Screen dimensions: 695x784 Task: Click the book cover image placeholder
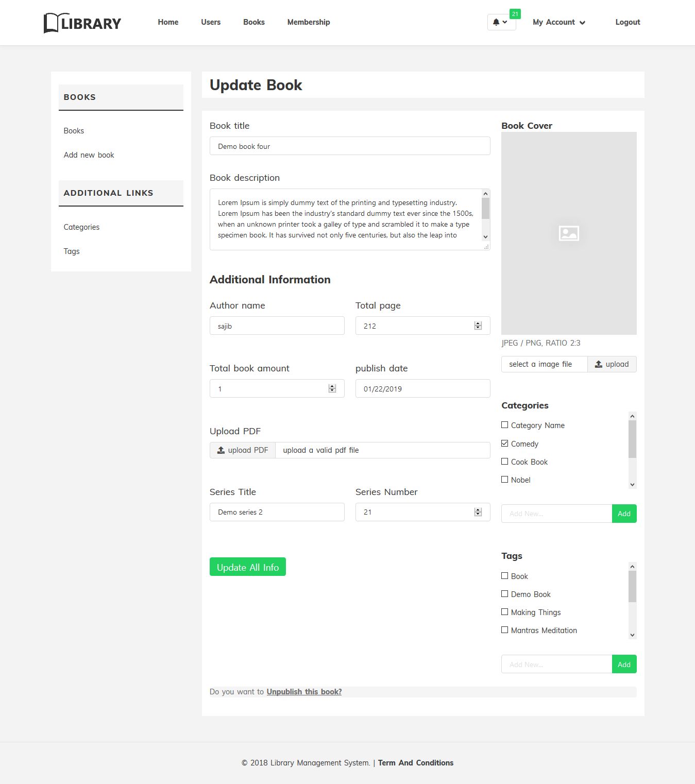[x=569, y=233]
